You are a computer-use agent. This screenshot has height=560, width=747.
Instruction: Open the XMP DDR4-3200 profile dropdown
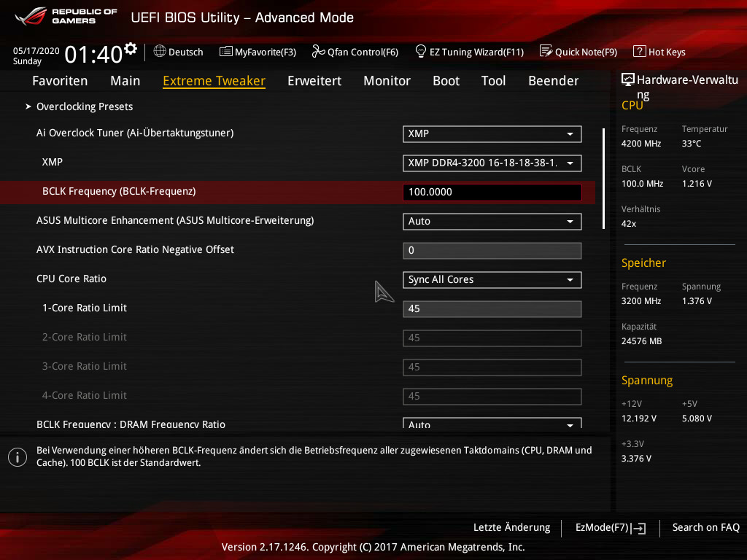click(492, 163)
